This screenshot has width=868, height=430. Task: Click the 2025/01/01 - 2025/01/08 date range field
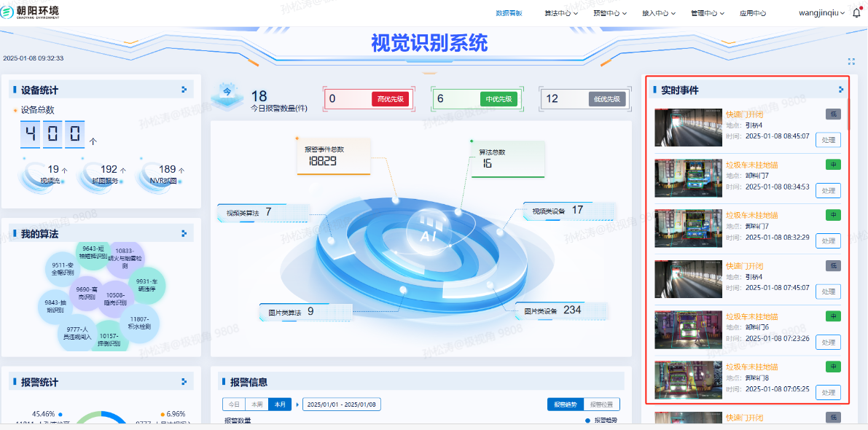342,404
